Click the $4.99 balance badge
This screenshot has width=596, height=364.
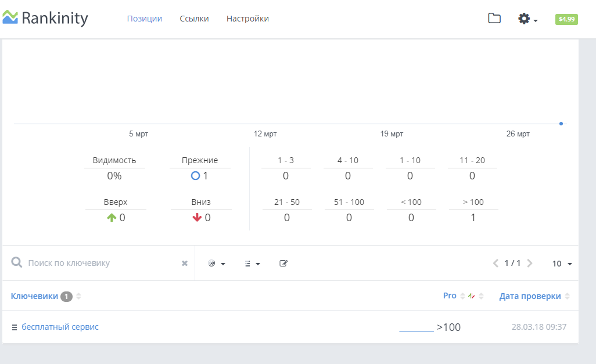(566, 19)
